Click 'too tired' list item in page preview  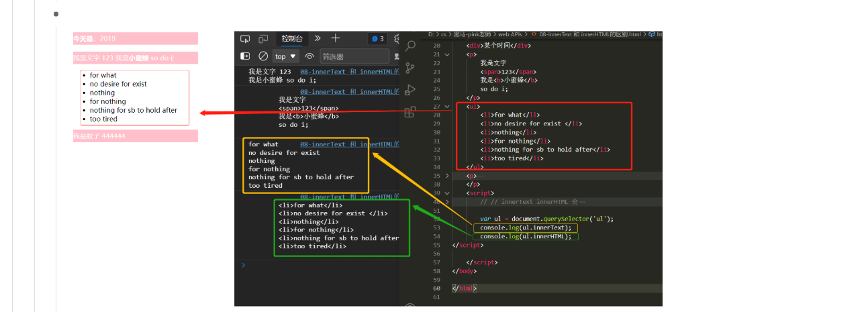click(x=103, y=119)
